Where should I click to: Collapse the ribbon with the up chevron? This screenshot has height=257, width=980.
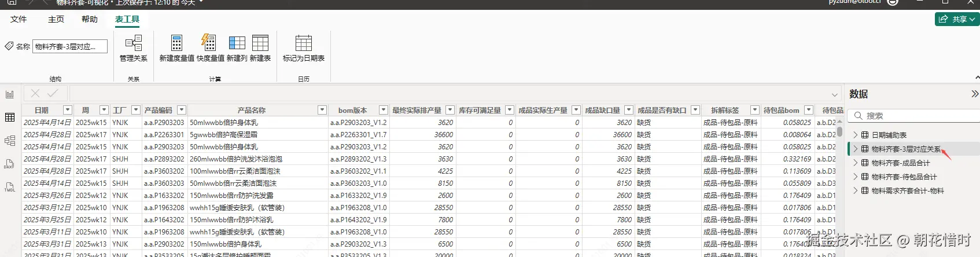[x=977, y=78]
